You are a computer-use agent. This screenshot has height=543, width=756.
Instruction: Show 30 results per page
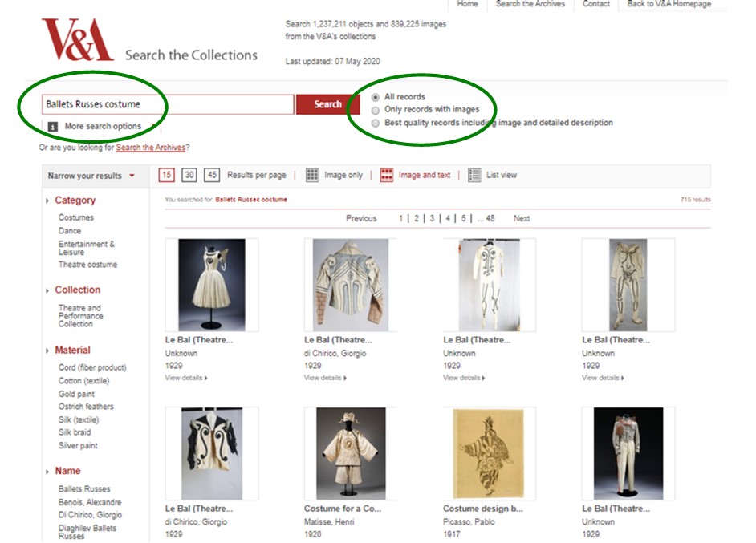click(x=189, y=175)
